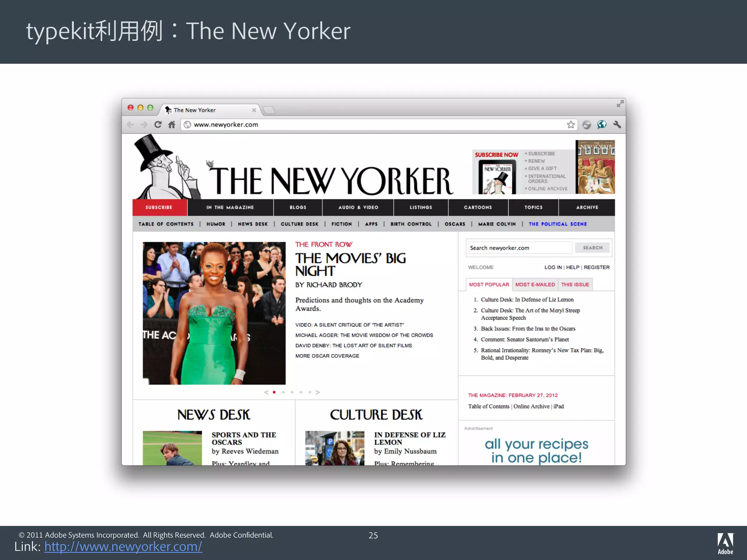747x560 pixels.
Task: Open the wrench settings menu
Action: click(x=617, y=125)
